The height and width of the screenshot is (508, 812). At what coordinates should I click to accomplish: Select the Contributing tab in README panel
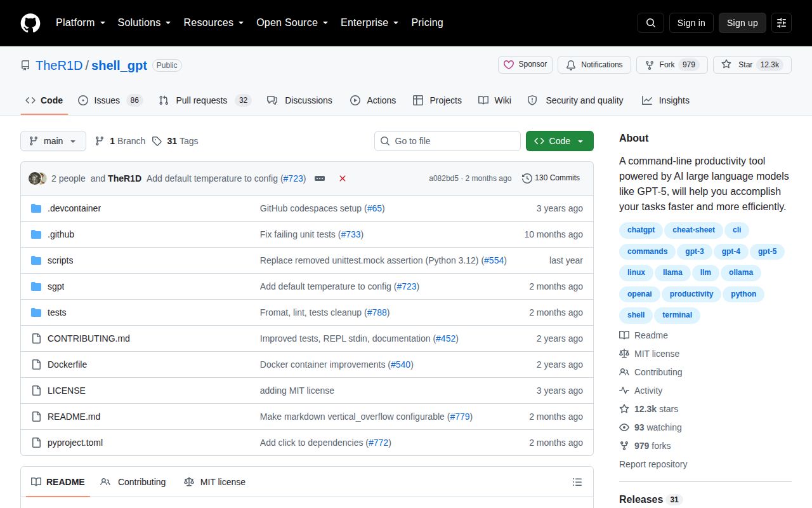pos(133,482)
